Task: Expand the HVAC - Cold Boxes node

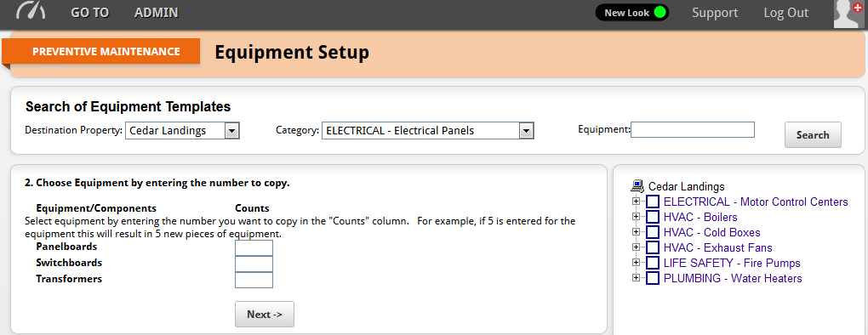Action: [636, 232]
